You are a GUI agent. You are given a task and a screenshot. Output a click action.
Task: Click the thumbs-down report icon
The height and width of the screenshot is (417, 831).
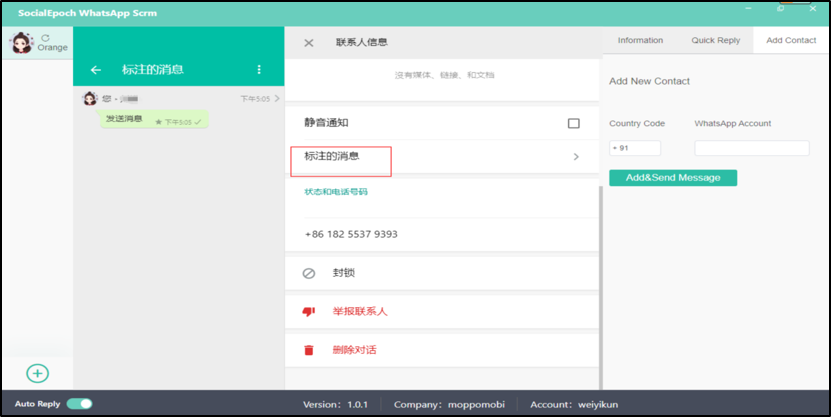[x=308, y=312]
